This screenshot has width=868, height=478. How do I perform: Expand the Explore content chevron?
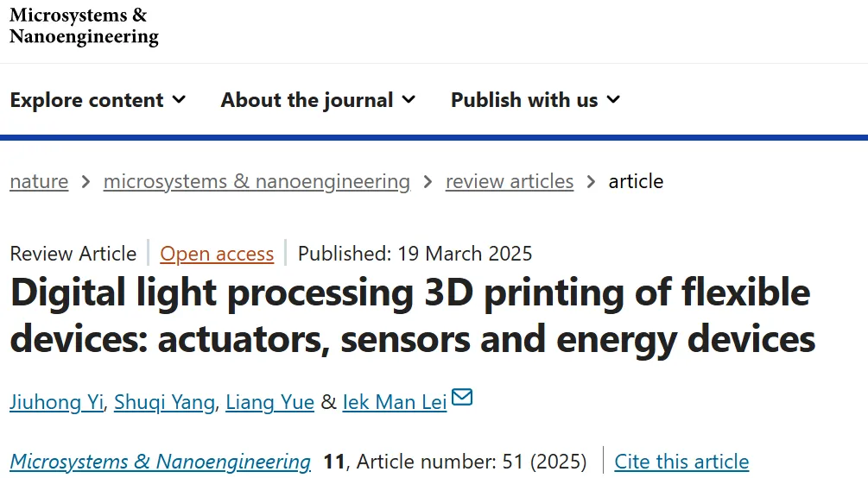(179, 100)
